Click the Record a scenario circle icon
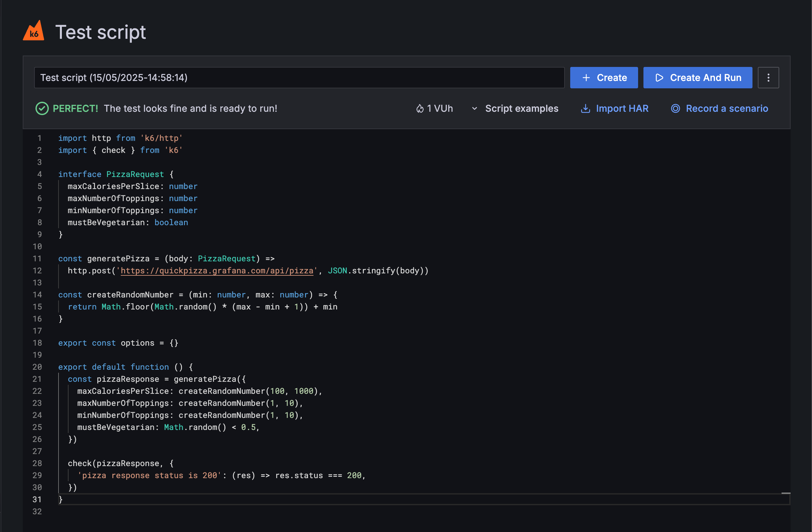 pyautogui.click(x=675, y=108)
